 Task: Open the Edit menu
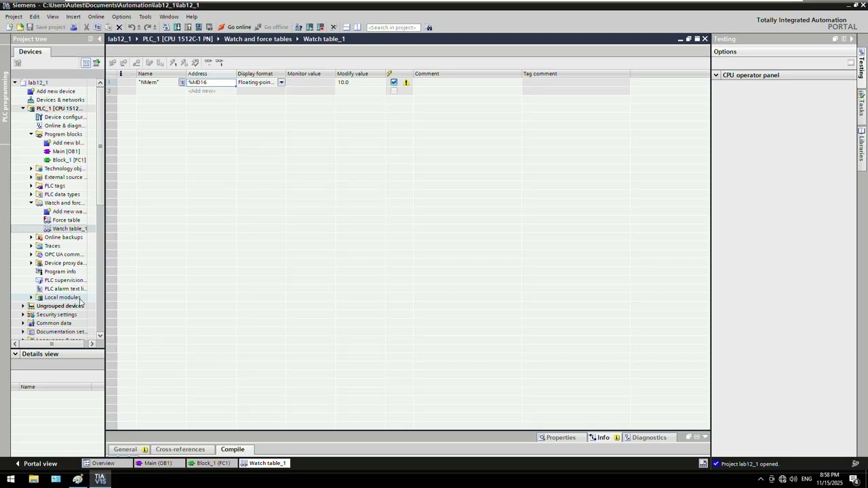[35, 16]
